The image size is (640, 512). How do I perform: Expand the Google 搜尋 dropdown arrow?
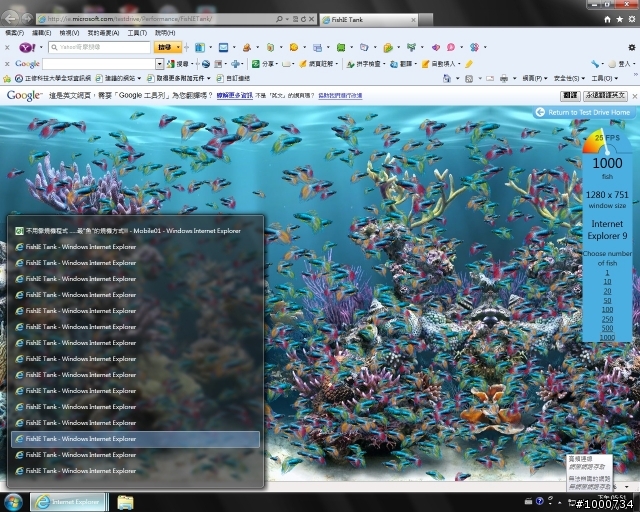[192, 64]
